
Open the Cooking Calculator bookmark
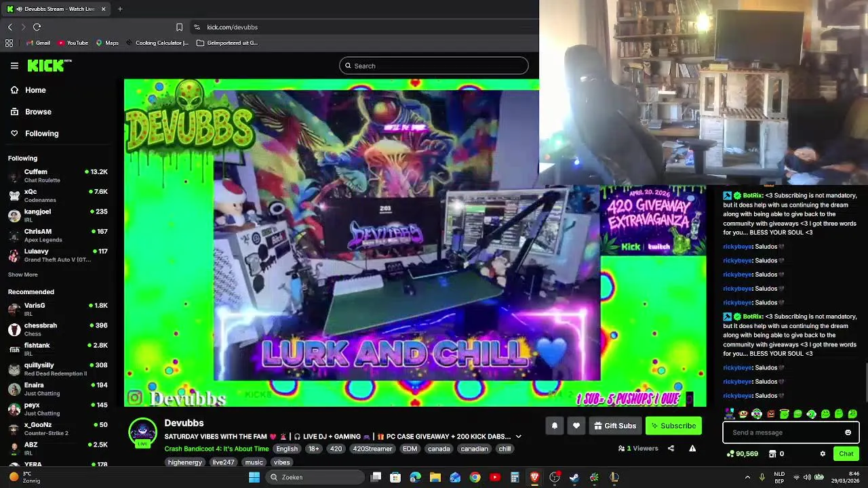tap(157, 43)
